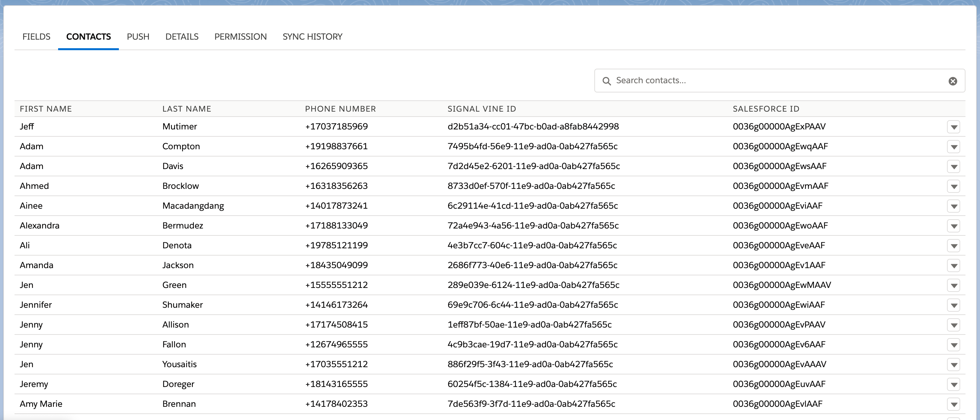Open row menu for Jenny Fallon
Screen dimensions: 980x420
(x=953, y=344)
